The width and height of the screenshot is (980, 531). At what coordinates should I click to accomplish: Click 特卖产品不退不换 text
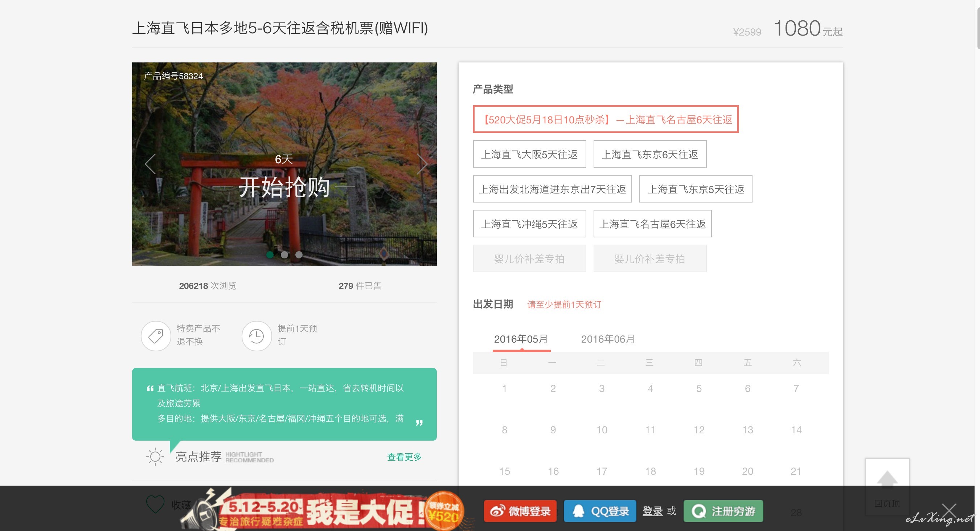point(198,335)
